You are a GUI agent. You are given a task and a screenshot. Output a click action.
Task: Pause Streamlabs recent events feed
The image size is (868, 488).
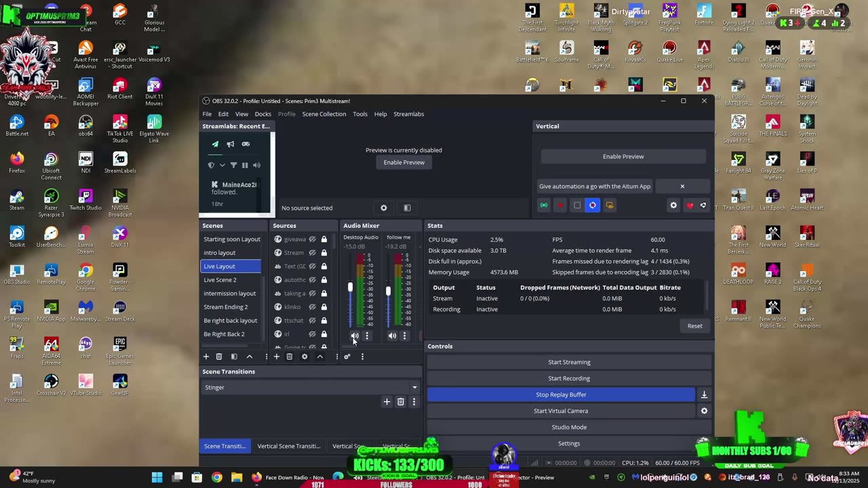pos(245,165)
